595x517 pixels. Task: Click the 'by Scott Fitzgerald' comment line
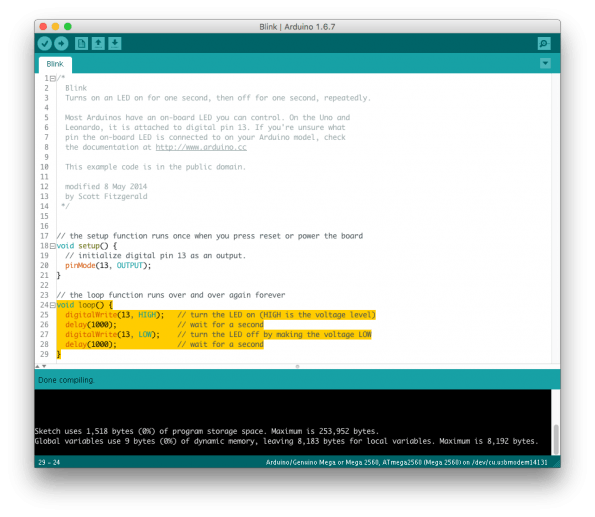106,197
